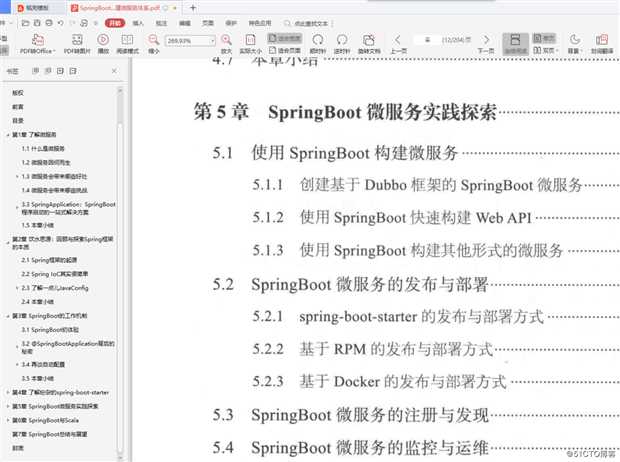
Task: Open the word-selection translation tool
Action: 602,44
